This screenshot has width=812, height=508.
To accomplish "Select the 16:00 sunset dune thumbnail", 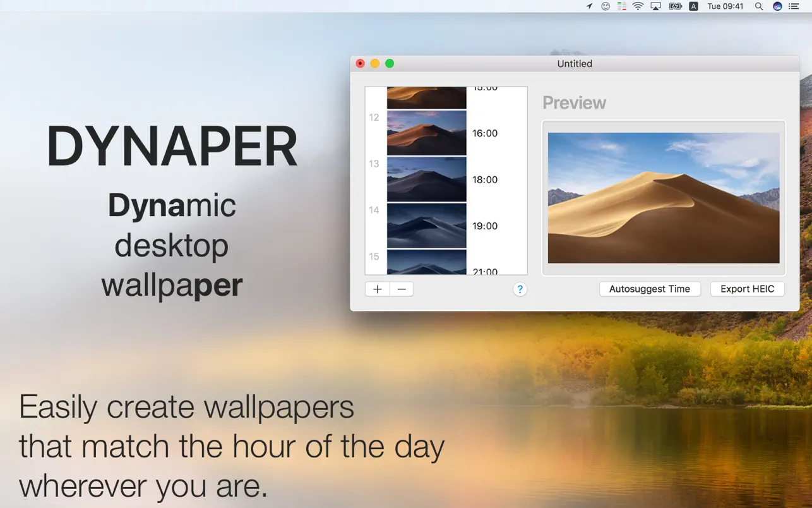I will (x=426, y=133).
